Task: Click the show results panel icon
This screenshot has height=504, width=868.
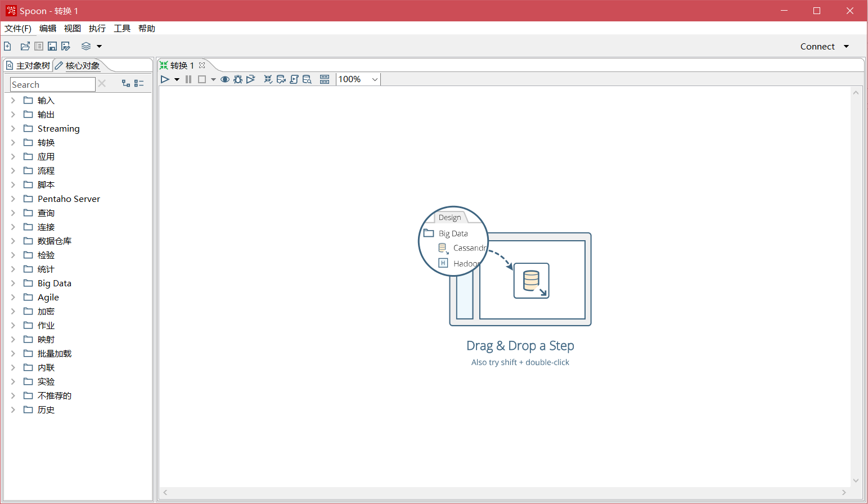Action: point(325,79)
